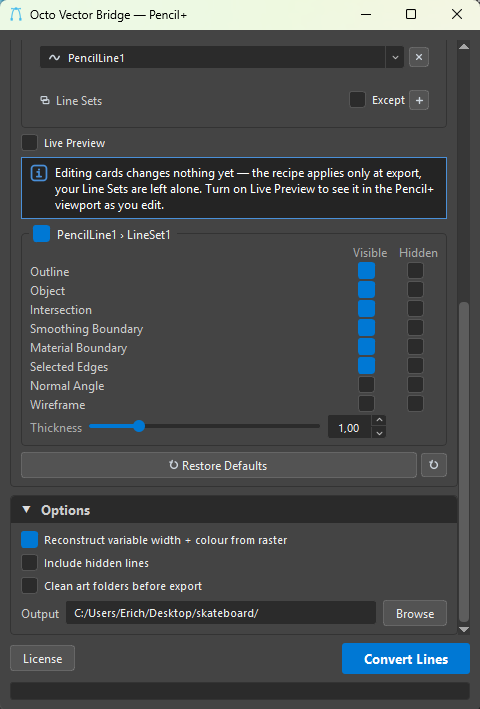The image size is (480, 709).
Task: Remove PencilLine1 with the X button
Action: pos(419,57)
